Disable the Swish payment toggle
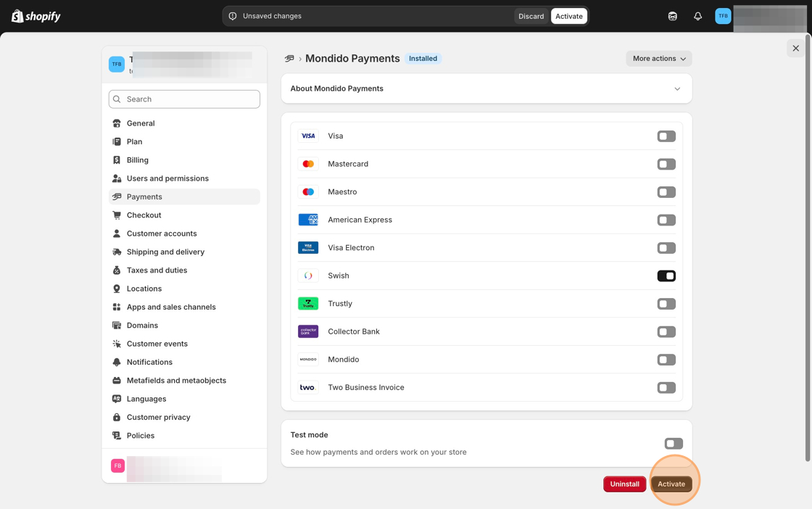The width and height of the screenshot is (812, 509). pos(666,276)
